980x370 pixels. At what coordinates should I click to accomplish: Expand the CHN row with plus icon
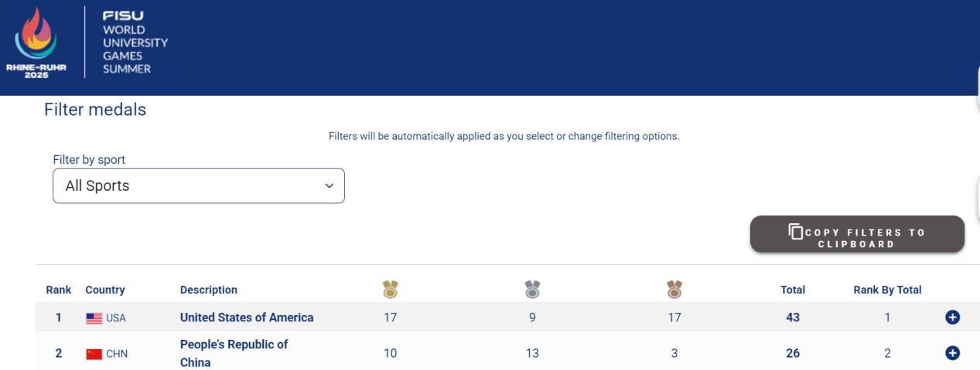[952, 353]
